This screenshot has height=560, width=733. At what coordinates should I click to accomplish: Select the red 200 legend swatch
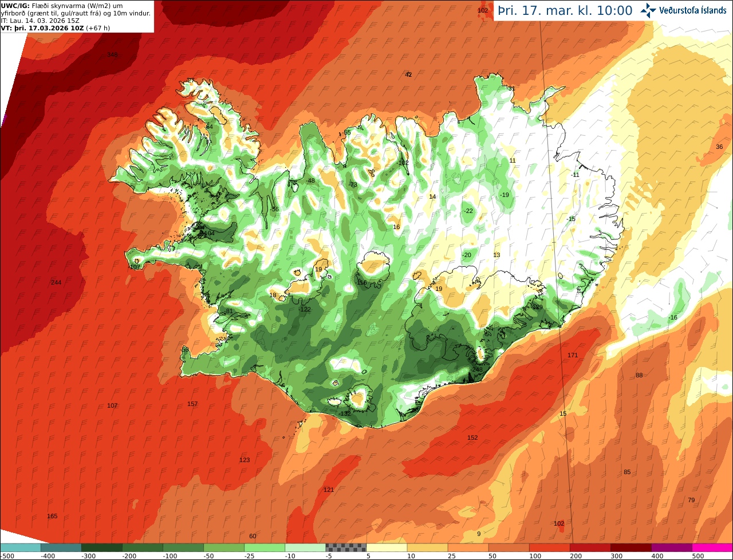tap(590, 547)
